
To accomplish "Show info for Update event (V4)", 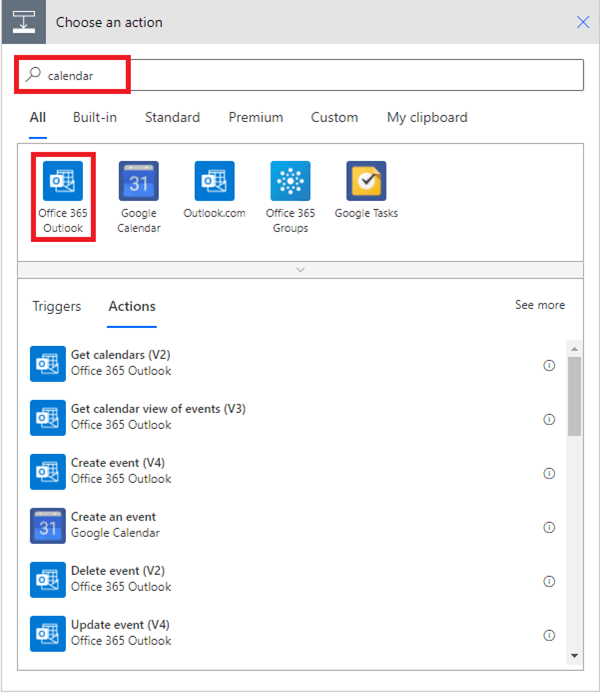I will (549, 635).
